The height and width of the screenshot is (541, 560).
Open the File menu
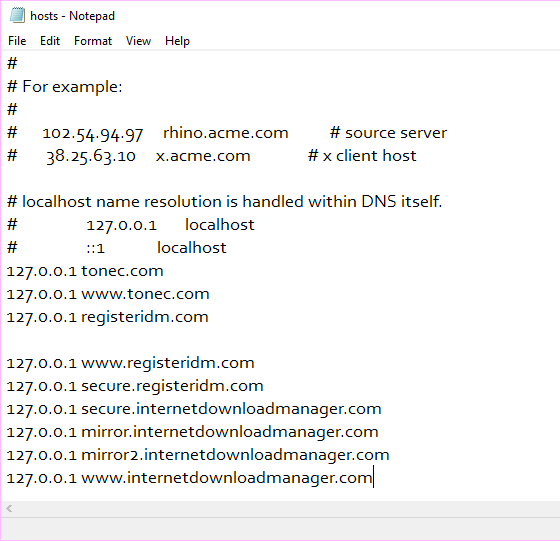(x=17, y=41)
